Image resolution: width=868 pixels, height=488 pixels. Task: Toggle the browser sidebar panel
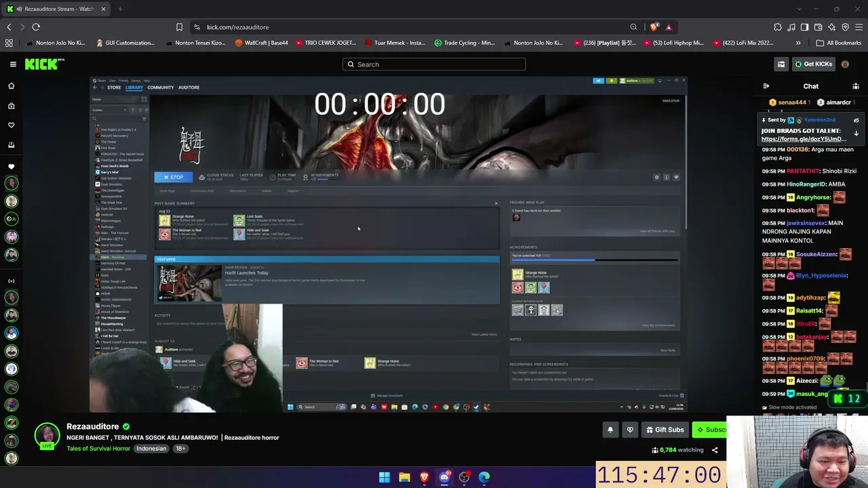(804, 27)
